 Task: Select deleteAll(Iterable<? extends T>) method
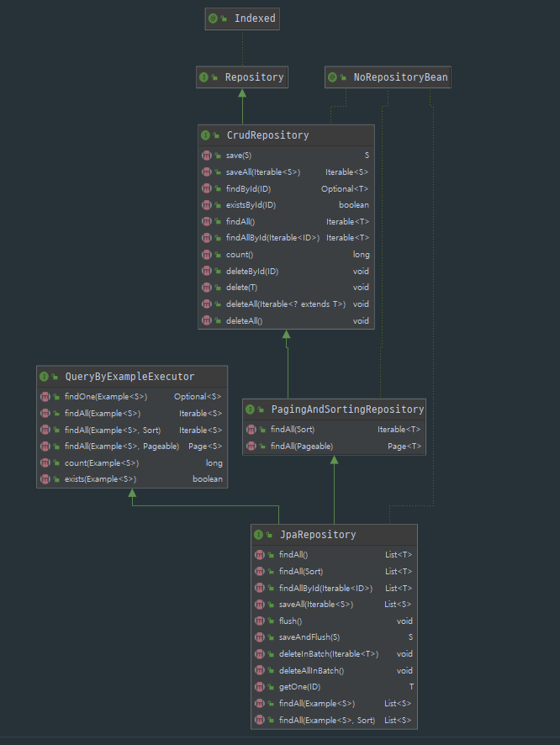pyautogui.click(x=286, y=304)
